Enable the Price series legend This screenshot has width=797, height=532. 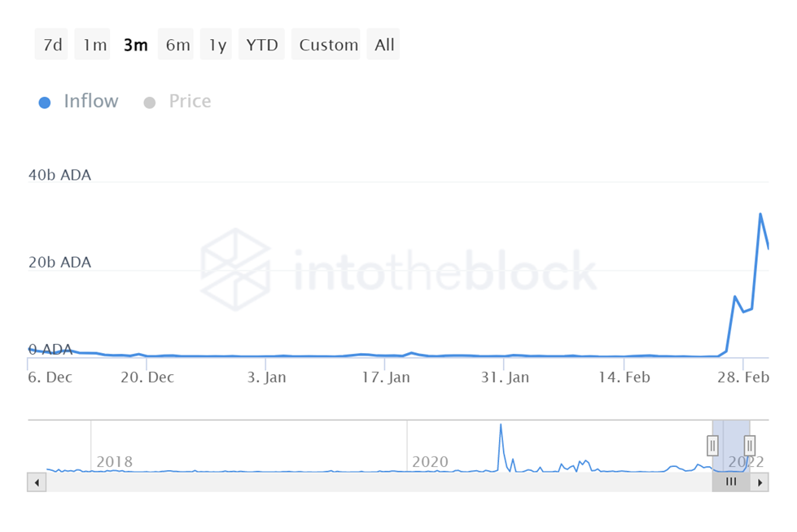coord(190,101)
